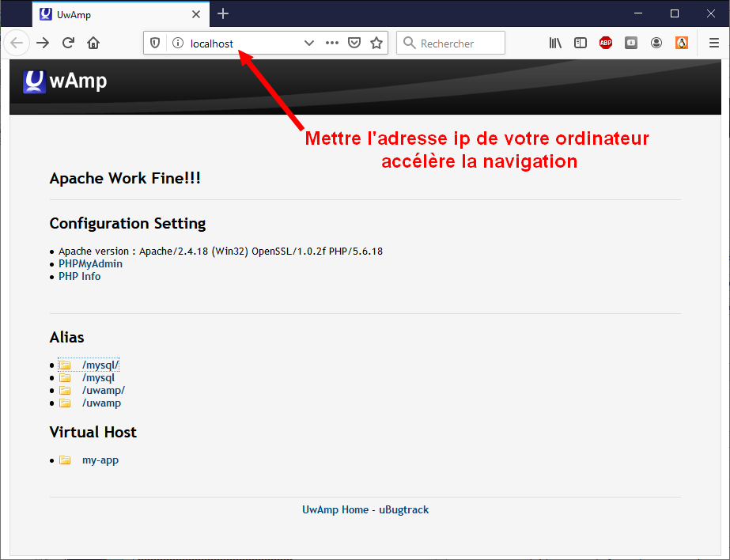
Task: Click the folder icon next to my-app
Action: click(65, 460)
